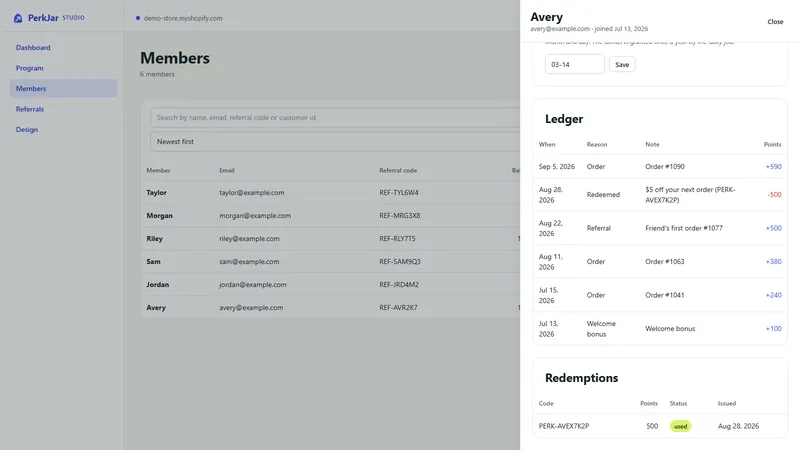Viewport: 800px width, 450px height.
Task: Open the Newest first sort dropdown
Action: (x=335, y=141)
